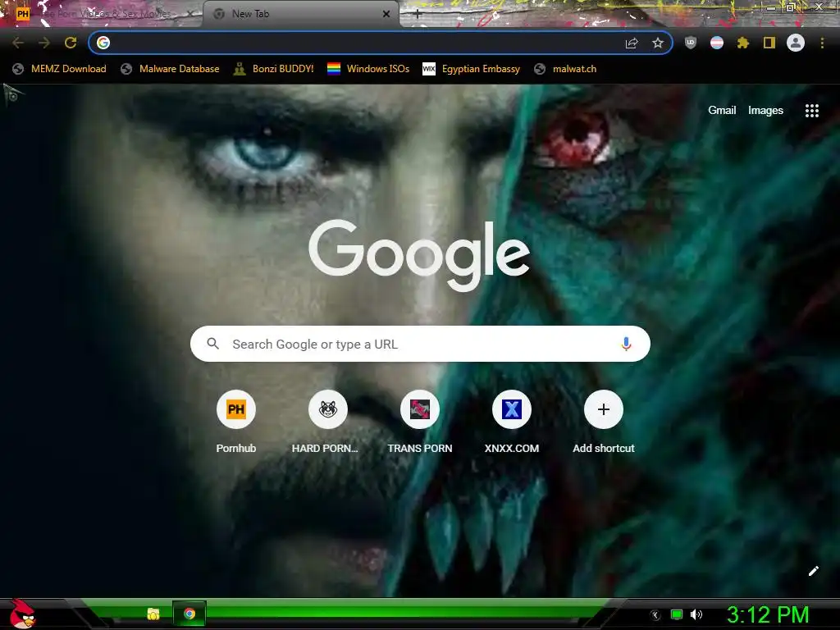
Task: Open the Angry Birds start button
Action: click(21, 614)
